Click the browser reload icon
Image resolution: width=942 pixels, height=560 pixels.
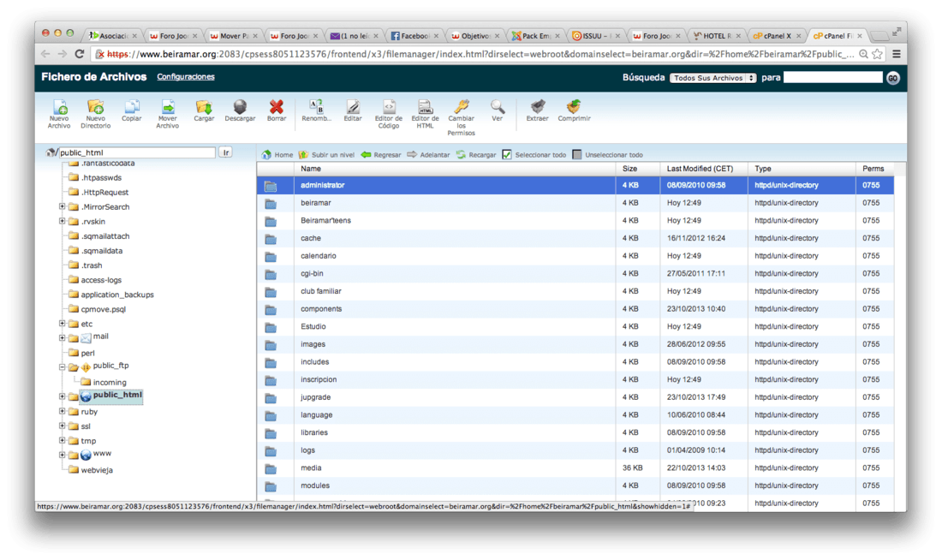tap(80, 54)
